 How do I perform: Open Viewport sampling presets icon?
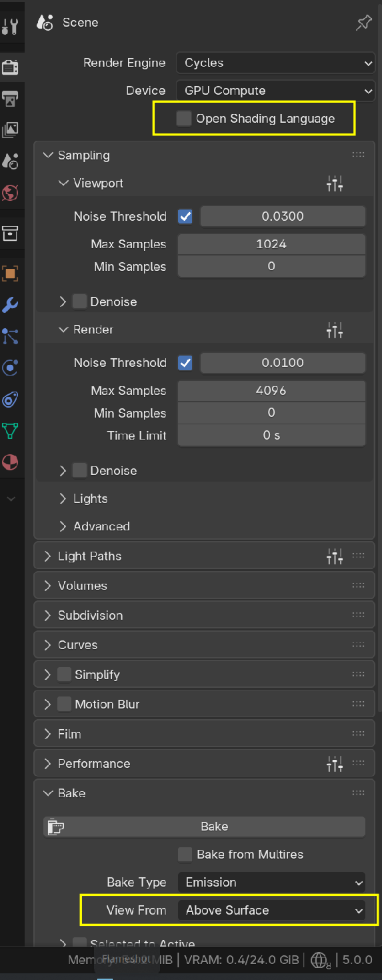click(335, 183)
